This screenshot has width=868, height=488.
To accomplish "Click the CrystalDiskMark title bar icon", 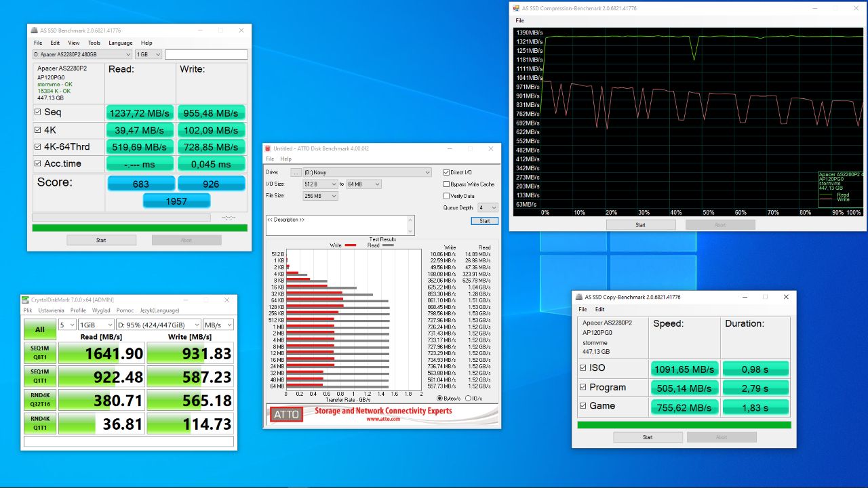I will [26, 299].
